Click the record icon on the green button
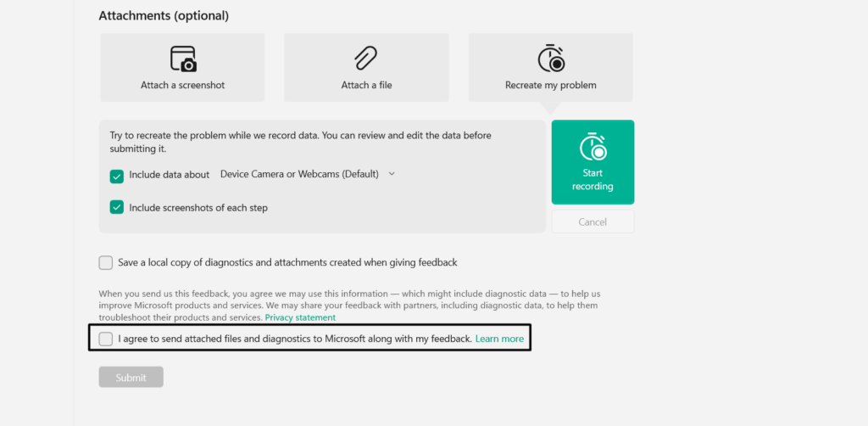The width and height of the screenshot is (868, 426). (593, 147)
